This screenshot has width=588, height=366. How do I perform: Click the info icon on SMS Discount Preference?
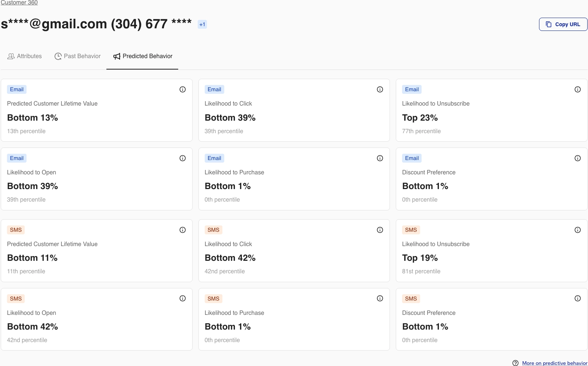tap(578, 298)
